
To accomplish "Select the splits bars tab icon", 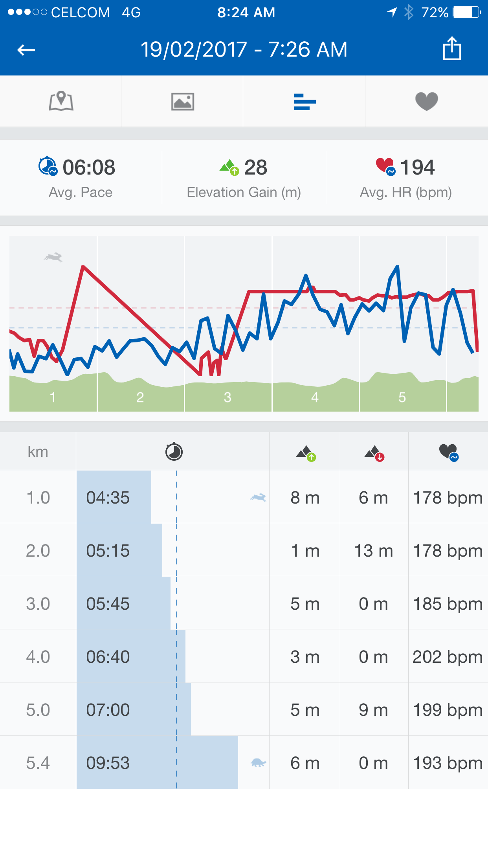I will [305, 102].
